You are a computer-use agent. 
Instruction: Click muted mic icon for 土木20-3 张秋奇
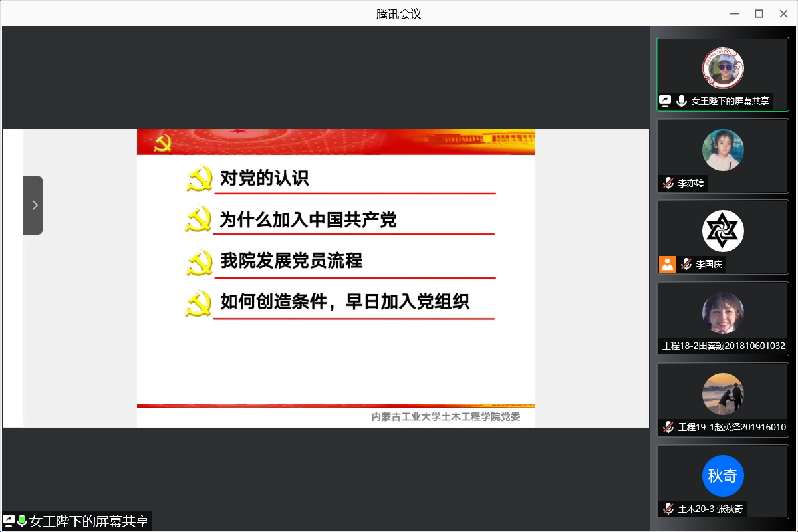click(x=668, y=509)
